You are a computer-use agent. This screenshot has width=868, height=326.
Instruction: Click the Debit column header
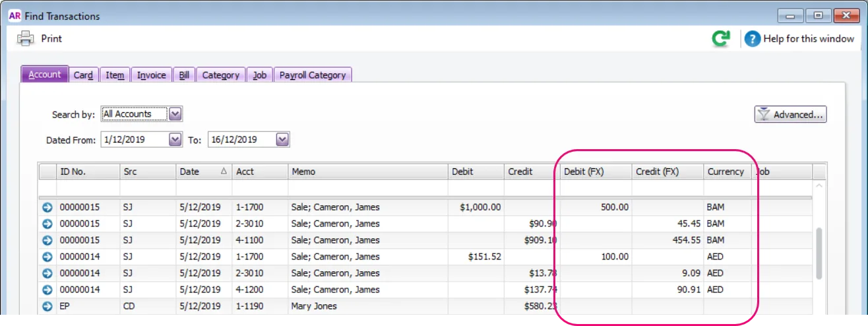(x=476, y=172)
